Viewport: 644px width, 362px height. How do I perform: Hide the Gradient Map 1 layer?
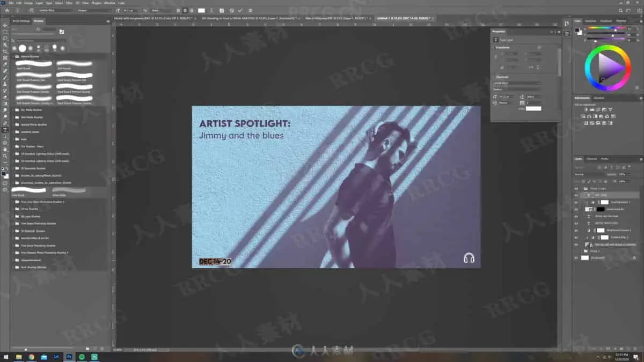tap(576, 237)
